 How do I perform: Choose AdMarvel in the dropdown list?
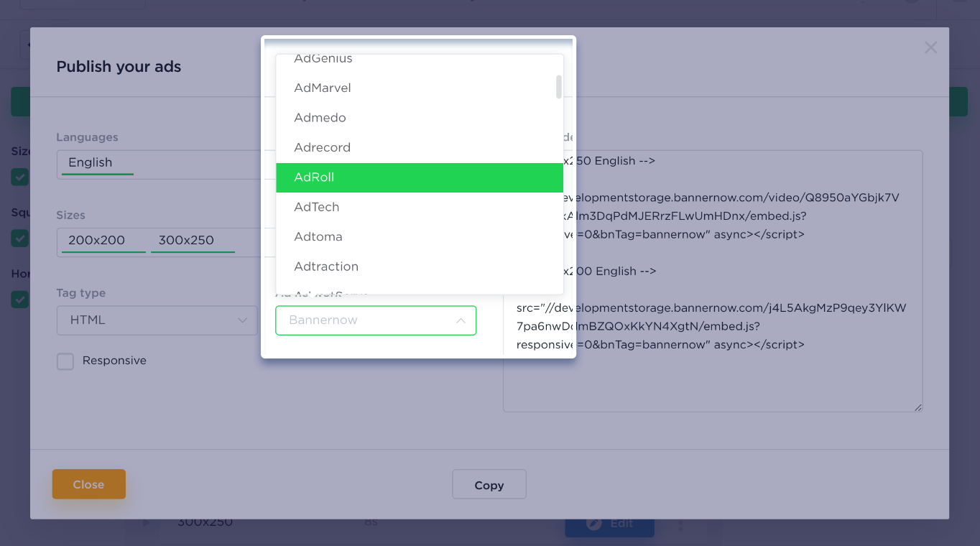click(419, 88)
